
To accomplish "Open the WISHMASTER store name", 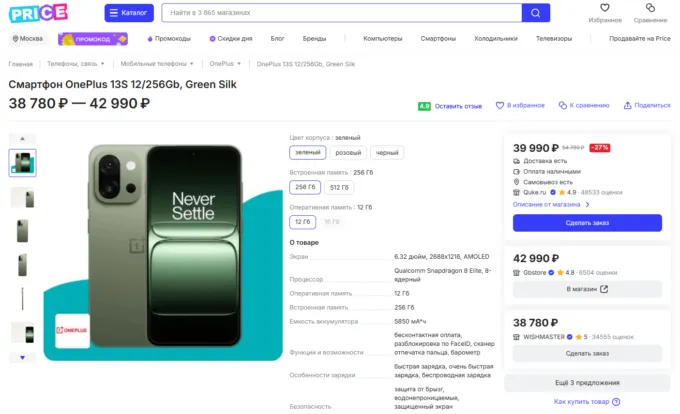I will point(544,337).
